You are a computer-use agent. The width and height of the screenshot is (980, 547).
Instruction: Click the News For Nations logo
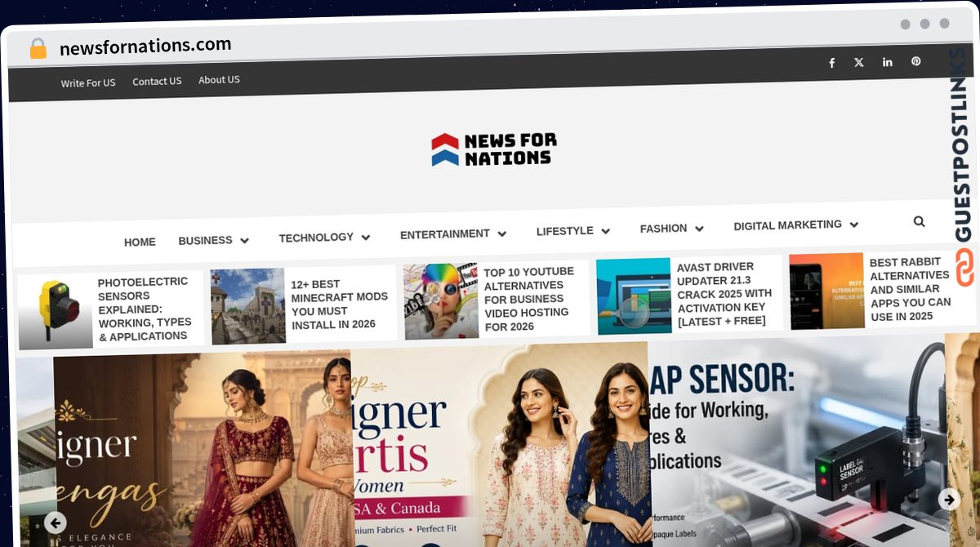pos(493,150)
